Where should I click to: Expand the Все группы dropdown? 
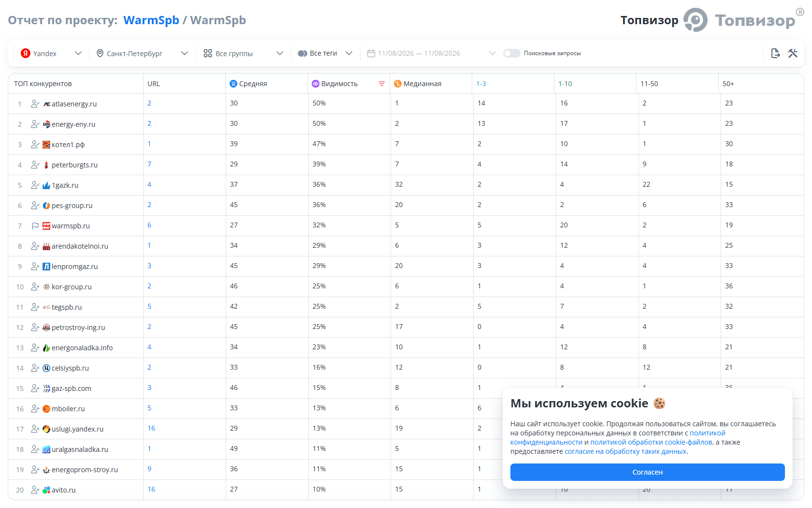(x=243, y=53)
